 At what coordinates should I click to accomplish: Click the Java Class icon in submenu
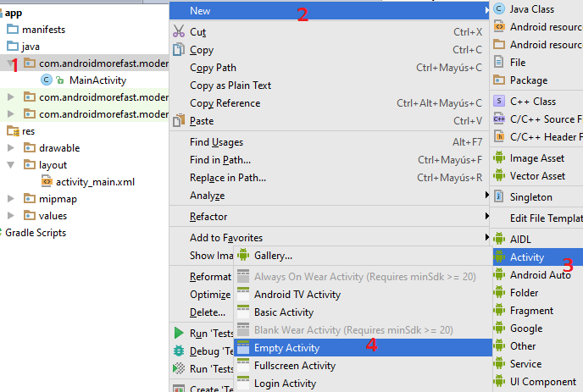coord(499,9)
